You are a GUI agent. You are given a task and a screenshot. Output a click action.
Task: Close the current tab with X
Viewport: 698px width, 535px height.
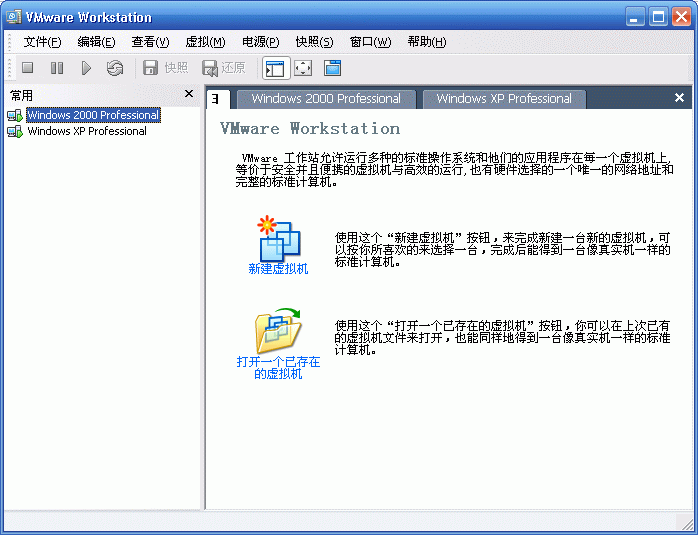[679, 97]
